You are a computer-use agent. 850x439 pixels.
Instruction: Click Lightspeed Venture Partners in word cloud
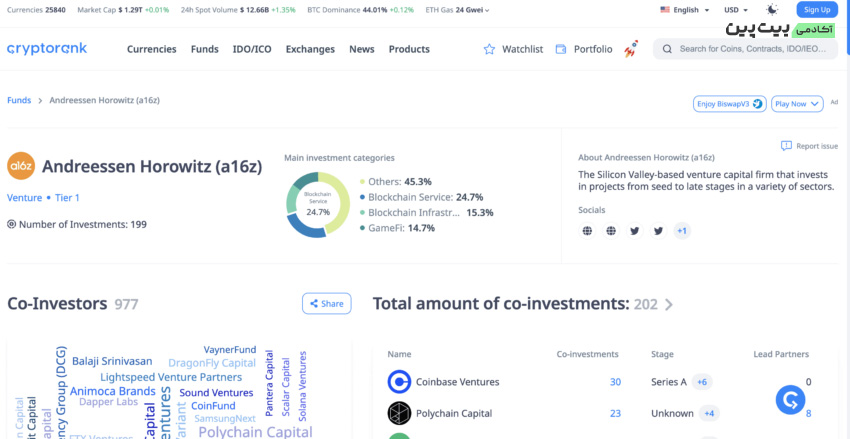(x=171, y=377)
